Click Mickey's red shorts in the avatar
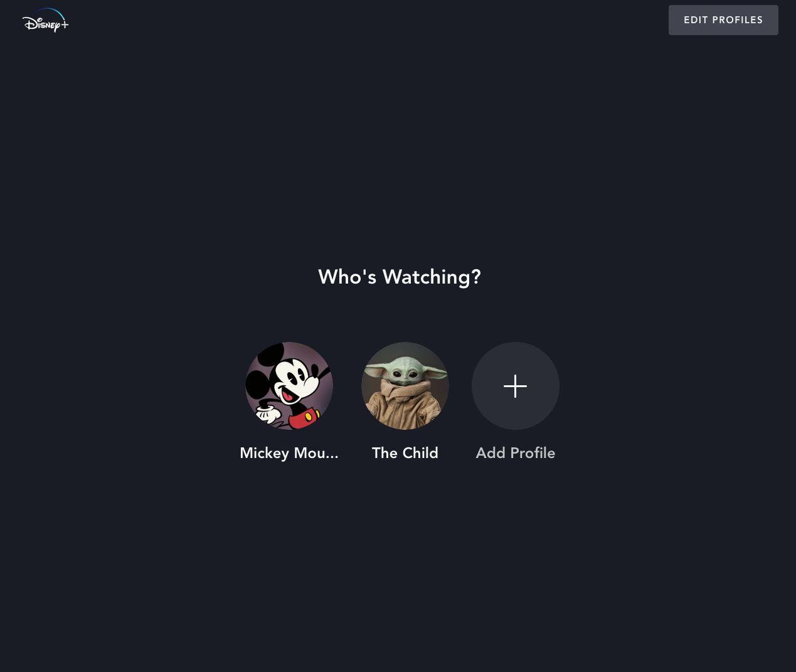This screenshot has width=796, height=672. (x=303, y=419)
